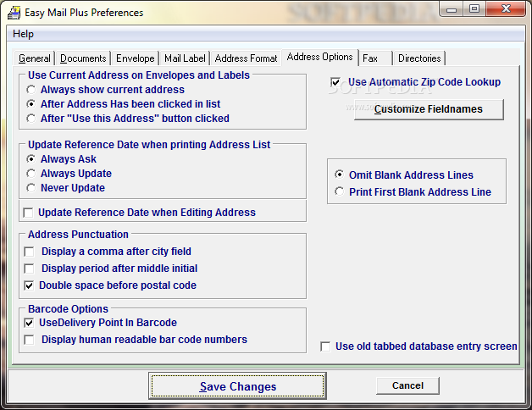Go to the Address Format tab
Image resolution: width=532 pixels, height=410 pixels.
pyautogui.click(x=246, y=58)
